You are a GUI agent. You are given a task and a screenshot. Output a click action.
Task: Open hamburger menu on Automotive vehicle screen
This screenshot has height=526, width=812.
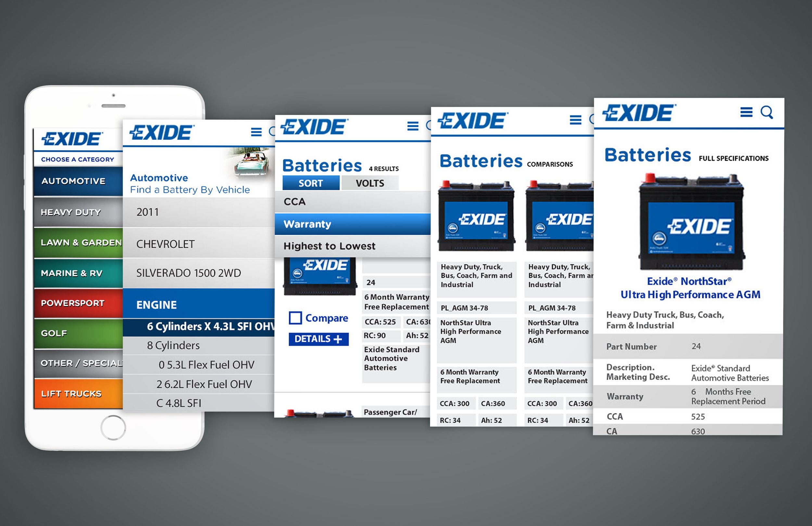point(256,132)
